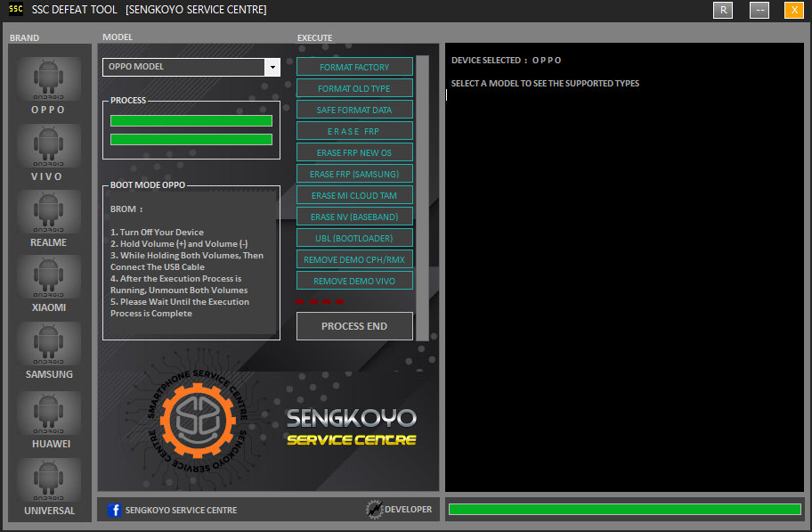The height and width of the screenshot is (532, 812).
Task: Execute UBL (BOOTLOADER) unlock
Action: pos(354,238)
